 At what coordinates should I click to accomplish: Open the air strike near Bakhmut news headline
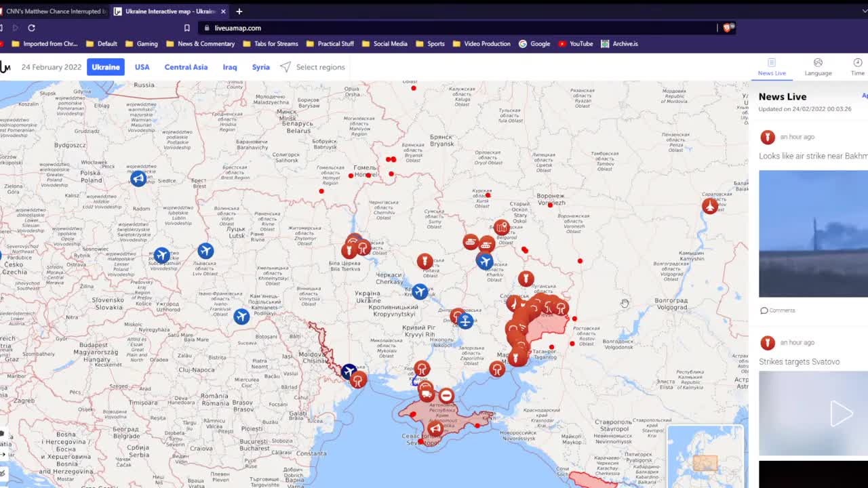coord(813,156)
